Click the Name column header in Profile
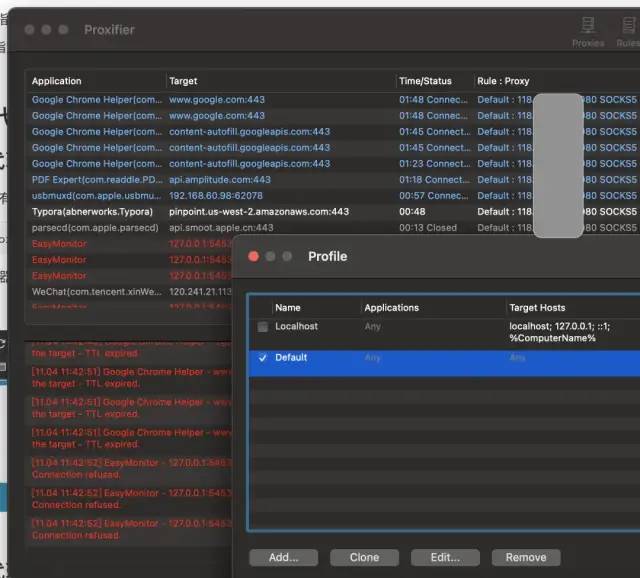Image resolution: width=640 pixels, height=578 pixels. point(288,308)
